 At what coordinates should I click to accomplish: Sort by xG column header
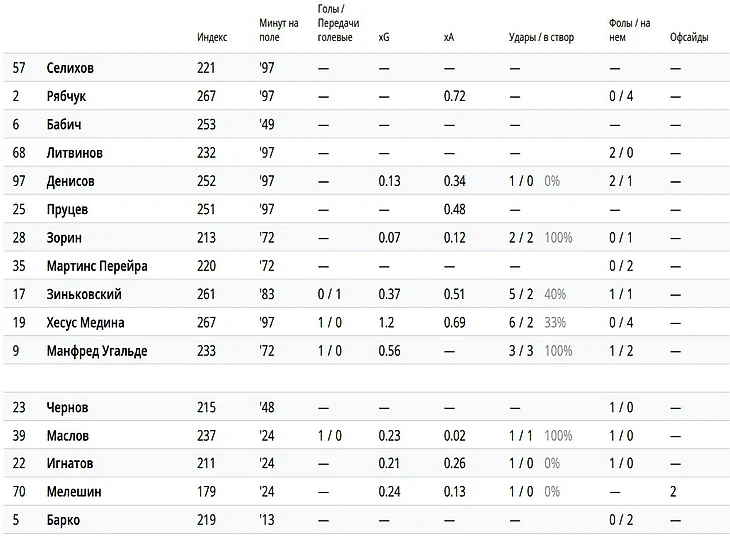click(384, 37)
